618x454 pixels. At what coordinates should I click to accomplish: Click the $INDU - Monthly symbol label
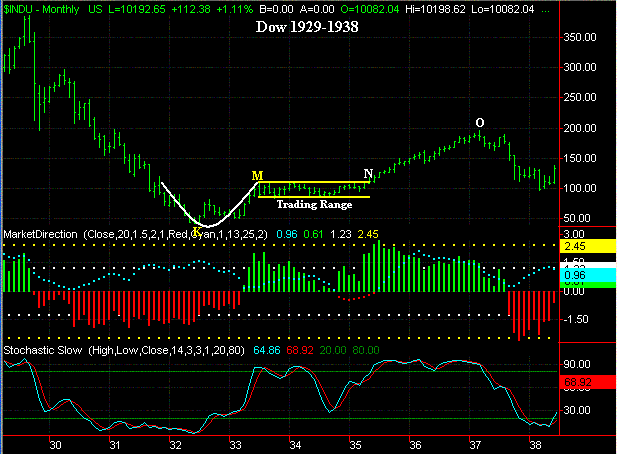click(x=41, y=9)
